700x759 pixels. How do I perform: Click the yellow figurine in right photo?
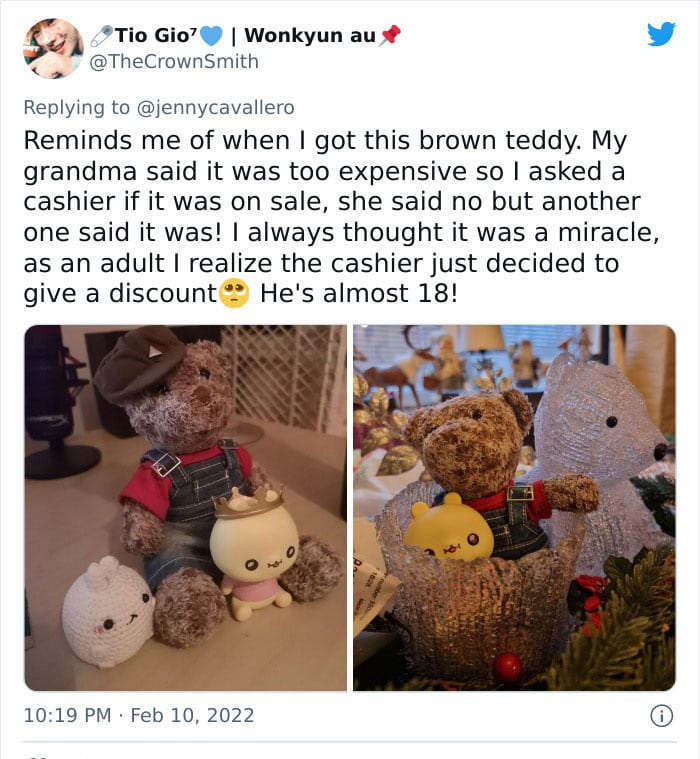pyautogui.click(x=449, y=528)
